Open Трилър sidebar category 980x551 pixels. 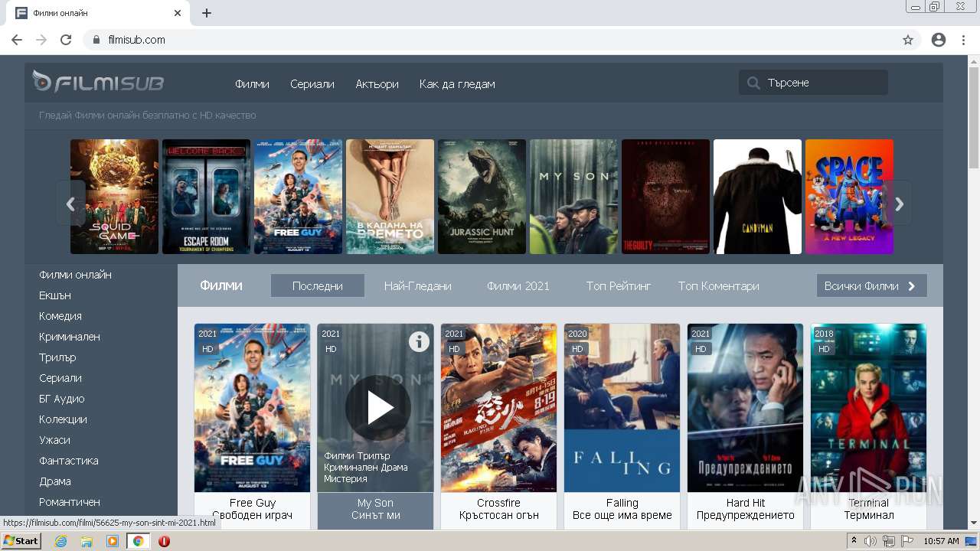tap(57, 357)
